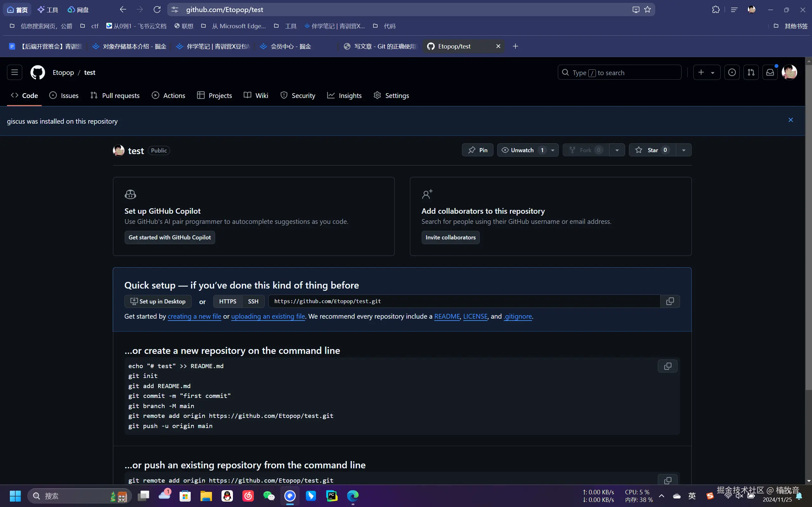Open the GitHub hamburger navigation menu
Screen dimensions: 812x507
tap(14, 72)
